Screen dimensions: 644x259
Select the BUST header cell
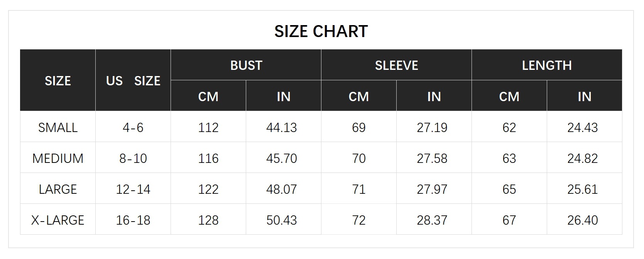pyautogui.click(x=246, y=65)
